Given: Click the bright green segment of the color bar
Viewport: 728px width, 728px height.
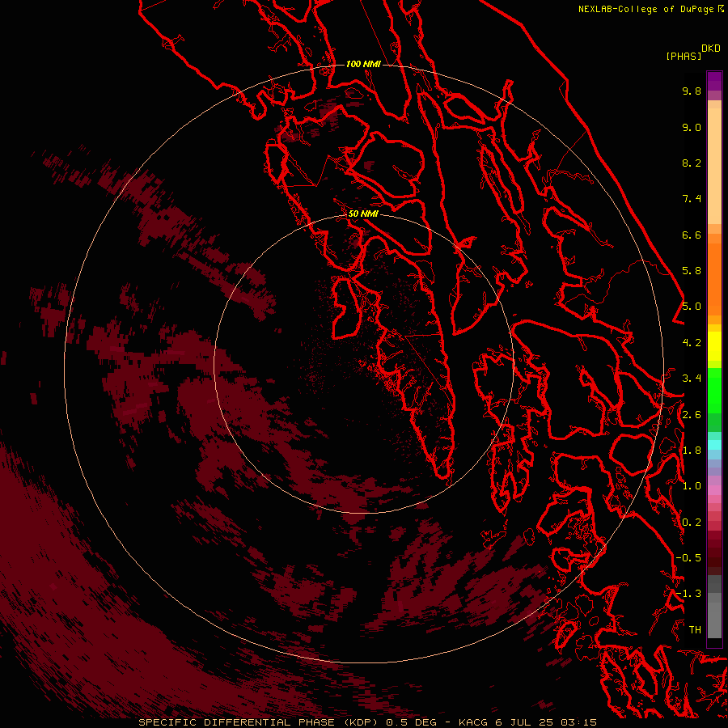Looking at the screenshot, I should [x=714, y=390].
